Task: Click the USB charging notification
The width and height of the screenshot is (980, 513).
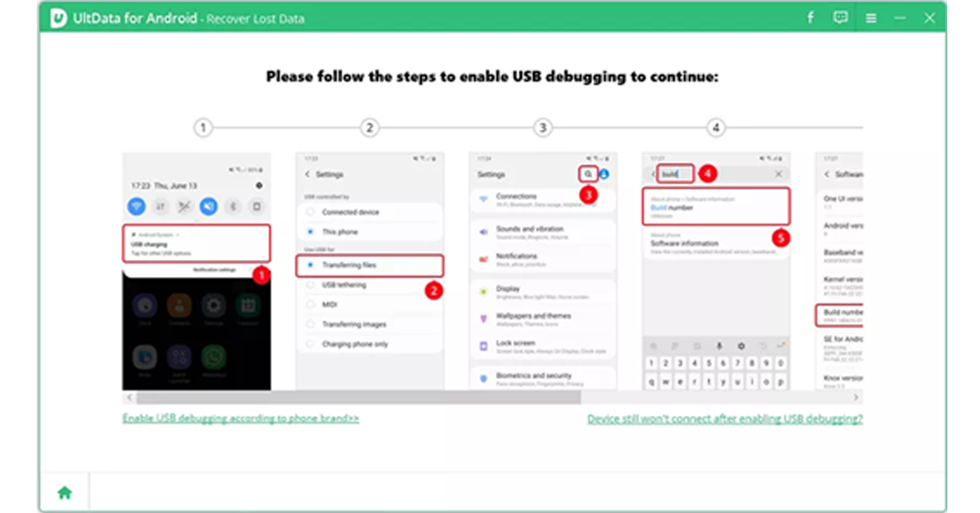Action: [x=196, y=243]
